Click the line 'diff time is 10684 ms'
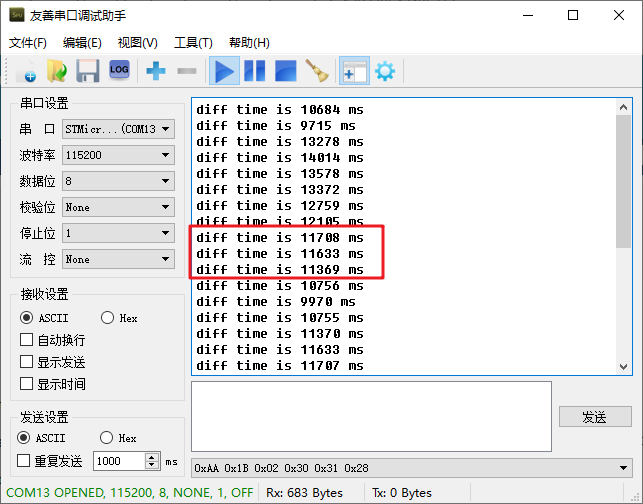Screen dimensions: 643x504 coord(280,110)
